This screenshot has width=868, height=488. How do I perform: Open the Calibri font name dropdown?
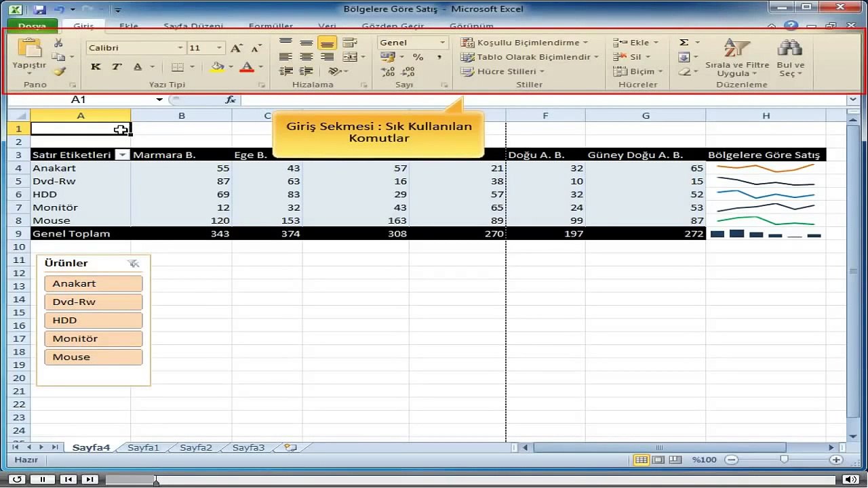180,48
